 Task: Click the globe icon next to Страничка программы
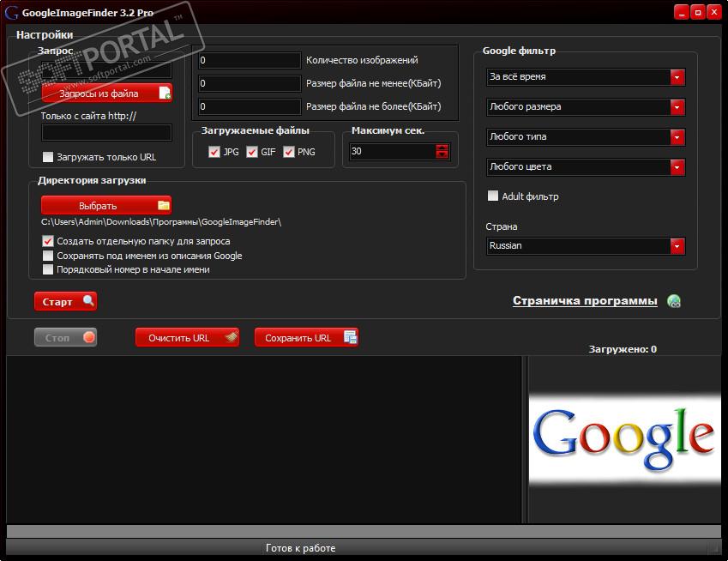[674, 301]
